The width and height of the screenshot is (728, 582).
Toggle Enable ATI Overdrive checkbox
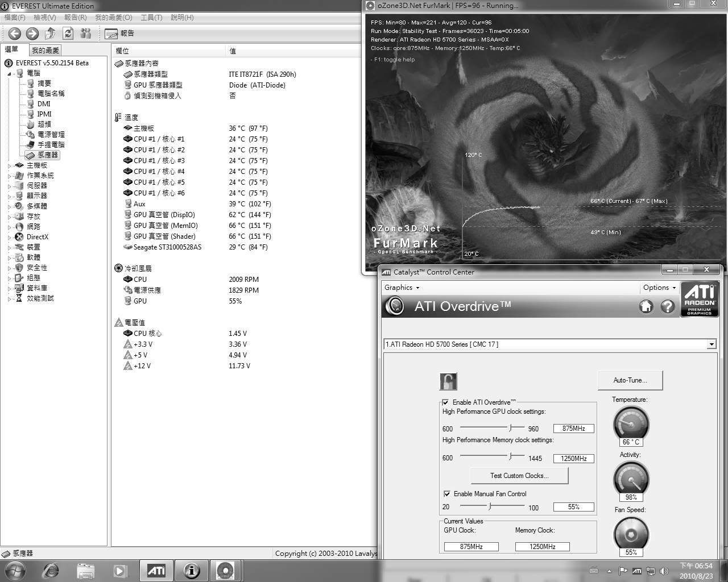[445, 402]
